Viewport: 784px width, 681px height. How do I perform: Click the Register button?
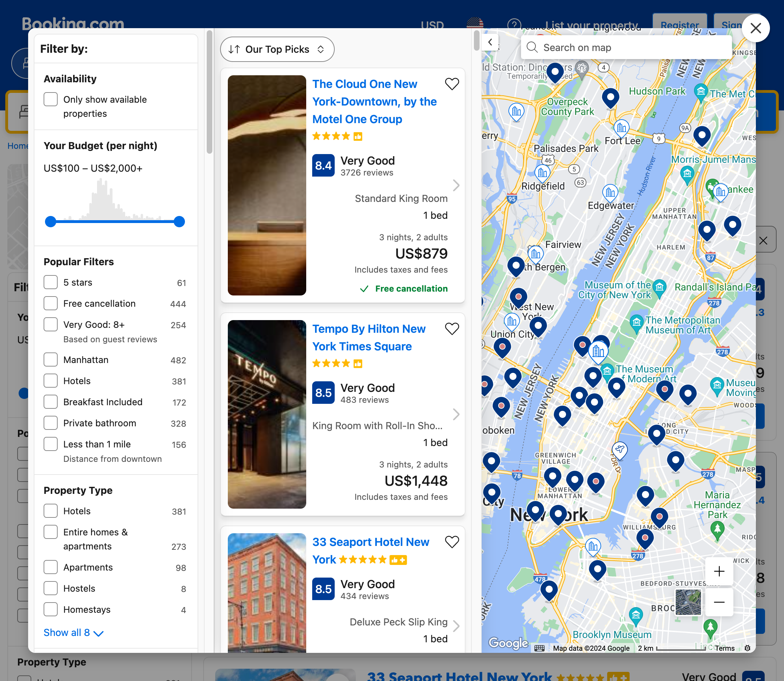tap(680, 25)
